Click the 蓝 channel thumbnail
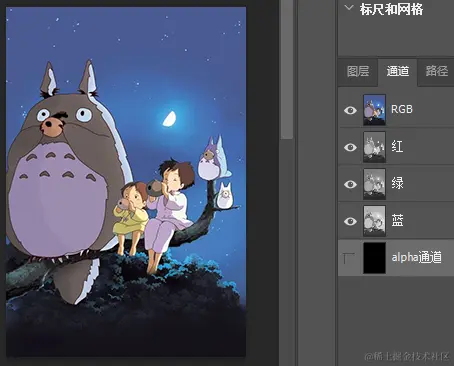454x366 pixels. point(374,221)
